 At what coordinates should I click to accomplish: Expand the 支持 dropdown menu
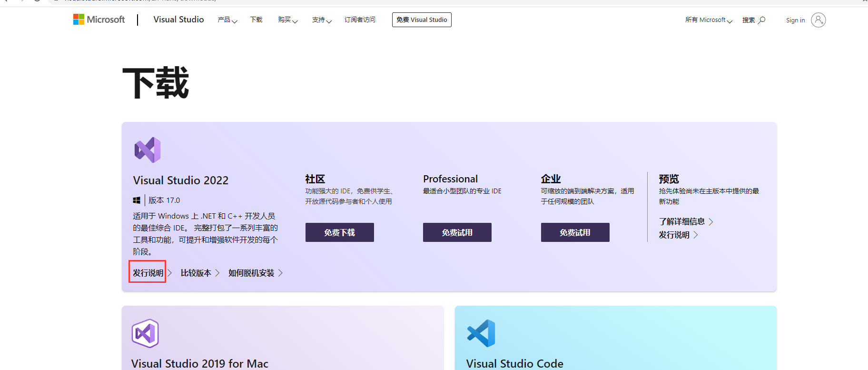[322, 20]
